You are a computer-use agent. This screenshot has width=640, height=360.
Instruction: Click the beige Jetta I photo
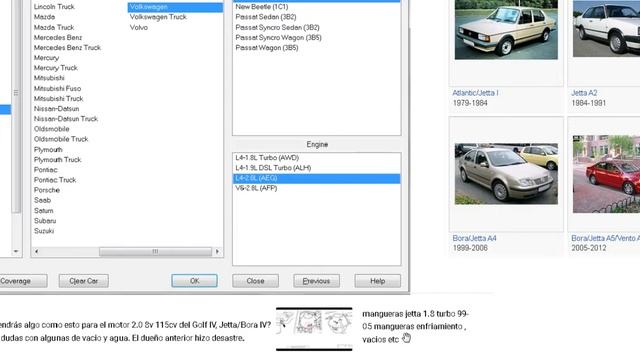(x=506, y=29)
